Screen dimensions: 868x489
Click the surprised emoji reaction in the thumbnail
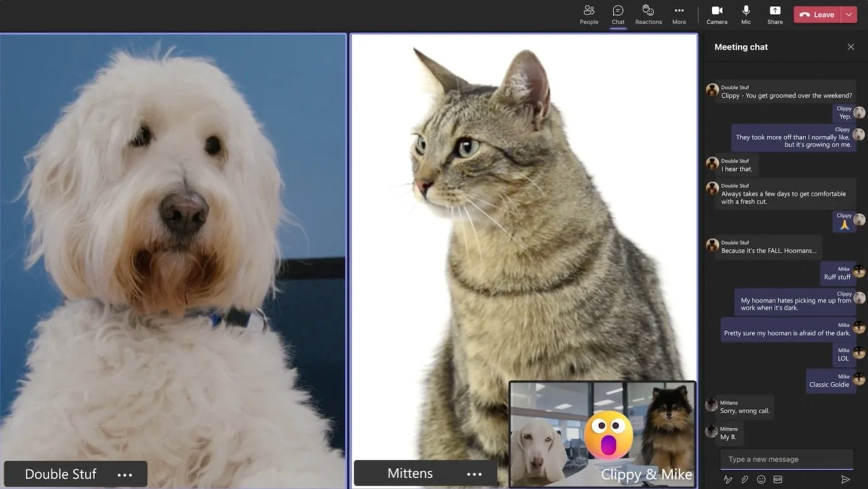(x=608, y=434)
